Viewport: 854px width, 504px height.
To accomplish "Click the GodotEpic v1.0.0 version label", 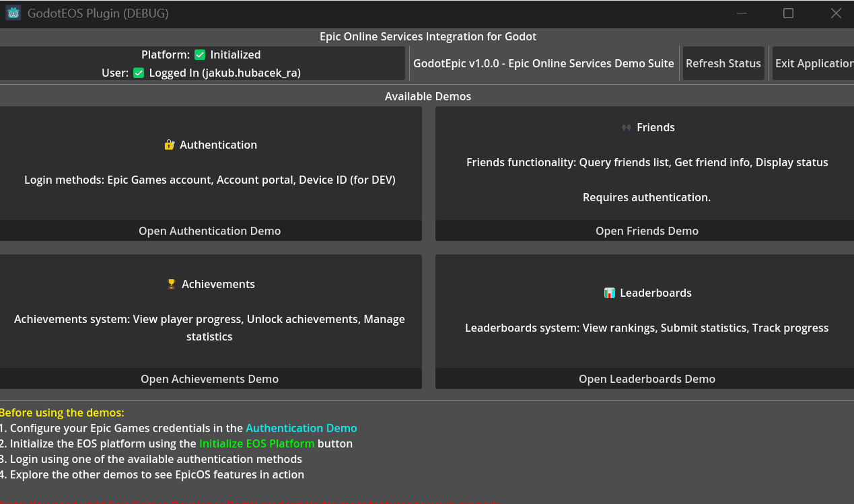I will pos(544,63).
